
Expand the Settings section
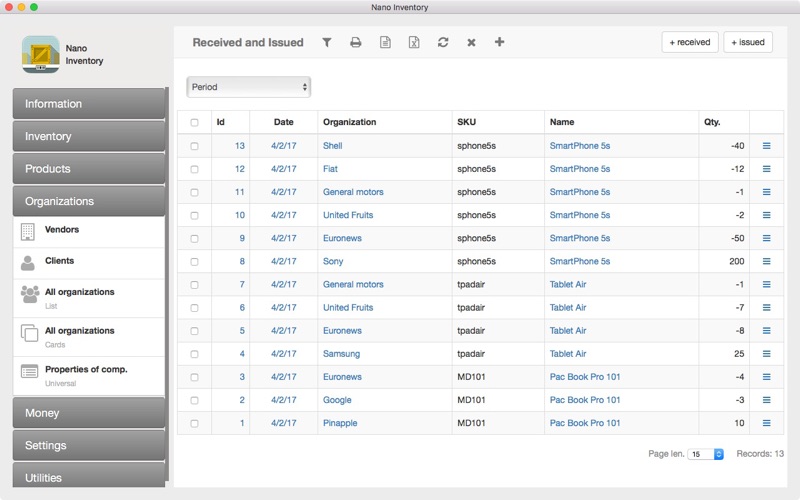[89, 445]
